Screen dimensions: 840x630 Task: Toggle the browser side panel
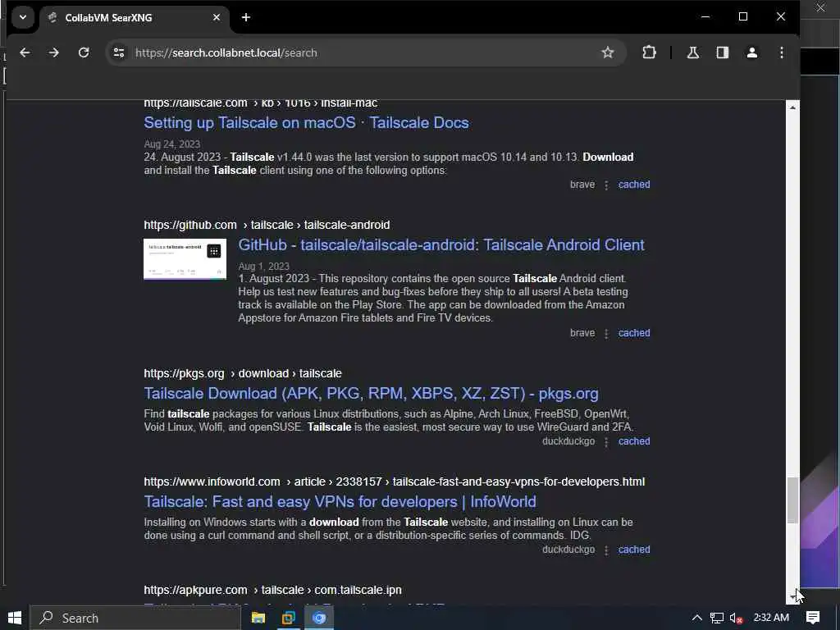(x=722, y=52)
